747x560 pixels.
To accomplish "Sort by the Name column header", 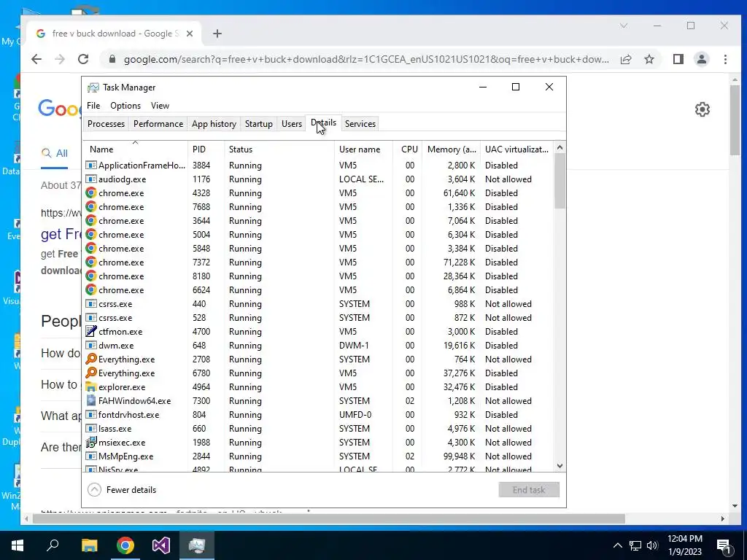I will click(135, 149).
